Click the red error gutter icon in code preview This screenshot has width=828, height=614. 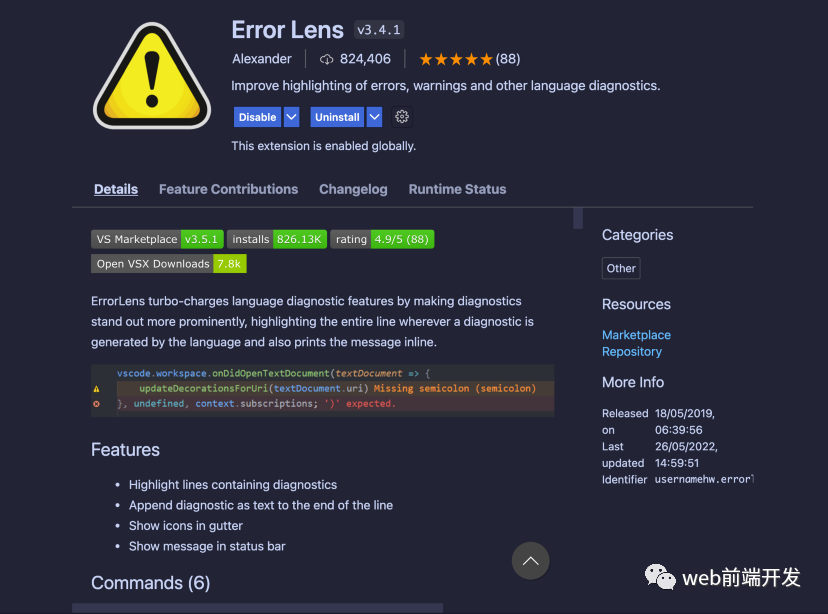tap(97, 404)
